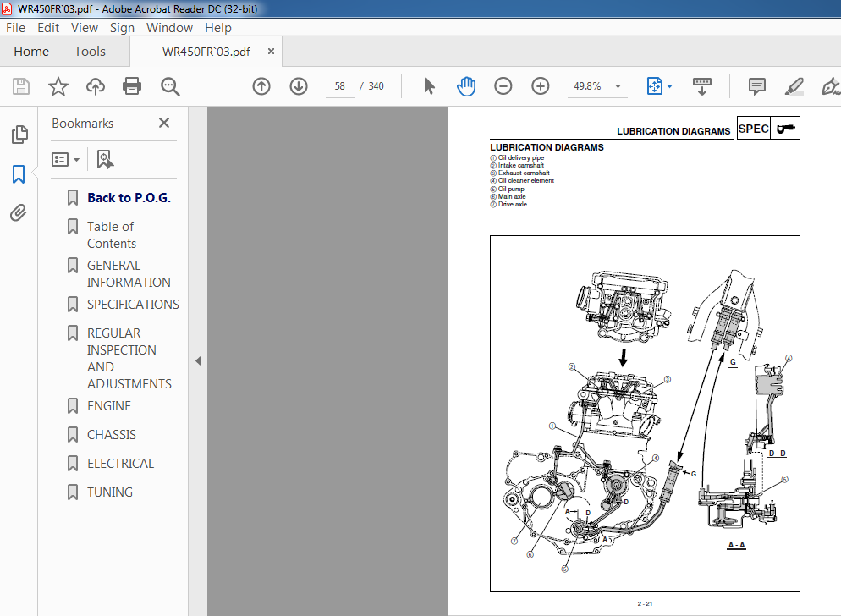Go to GENERAL INFORMATION bookmark
Viewport: 841px width, 616px height.
click(129, 273)
